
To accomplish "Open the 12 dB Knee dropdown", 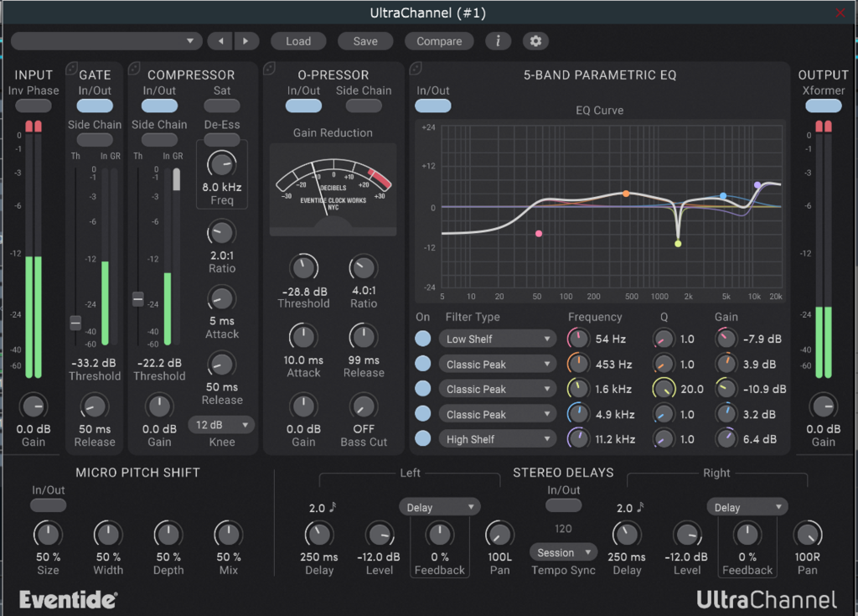I will pos(221,425).
